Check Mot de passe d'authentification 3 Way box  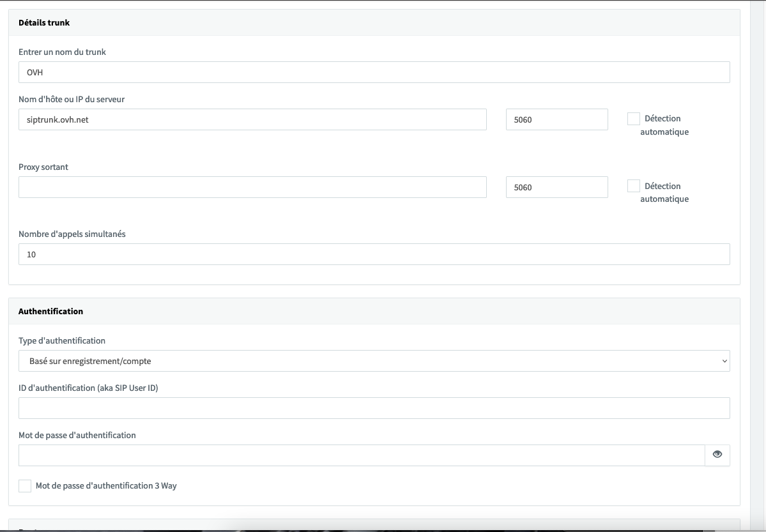25,486
